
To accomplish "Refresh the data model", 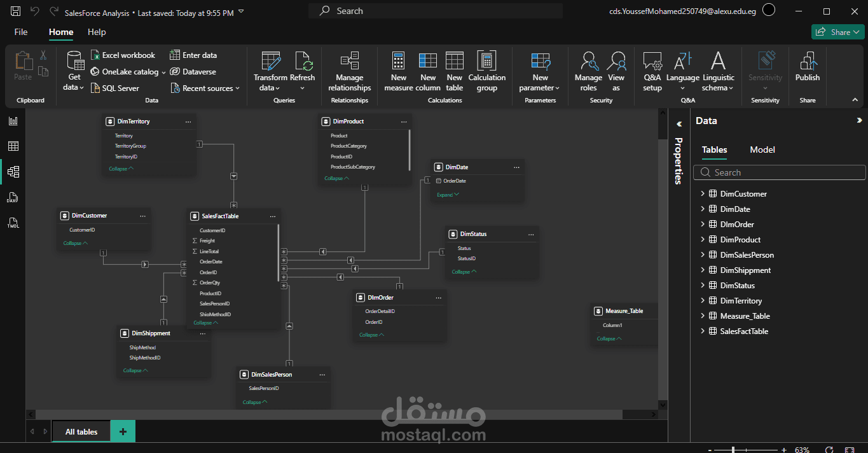I will [x=303, y=71].
